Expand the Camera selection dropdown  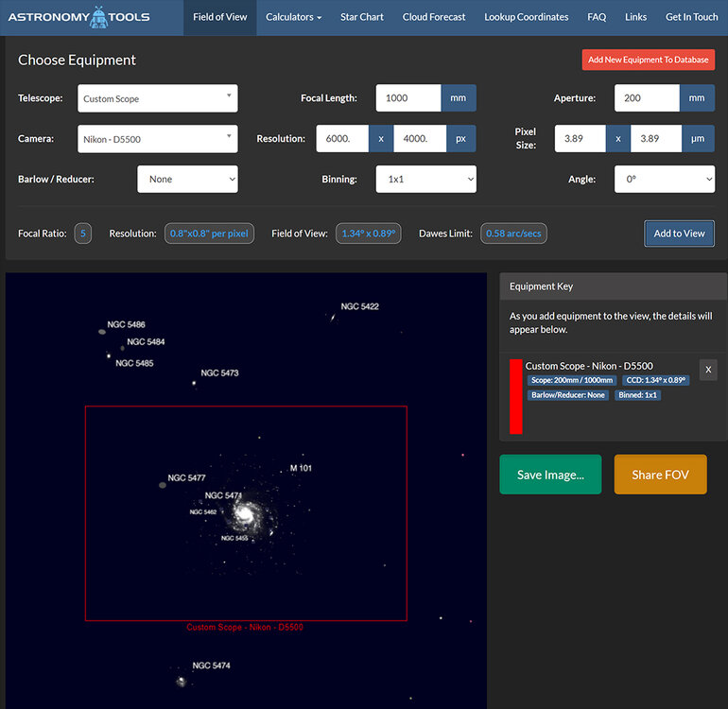pyautogui.click(x=157, y=139)
